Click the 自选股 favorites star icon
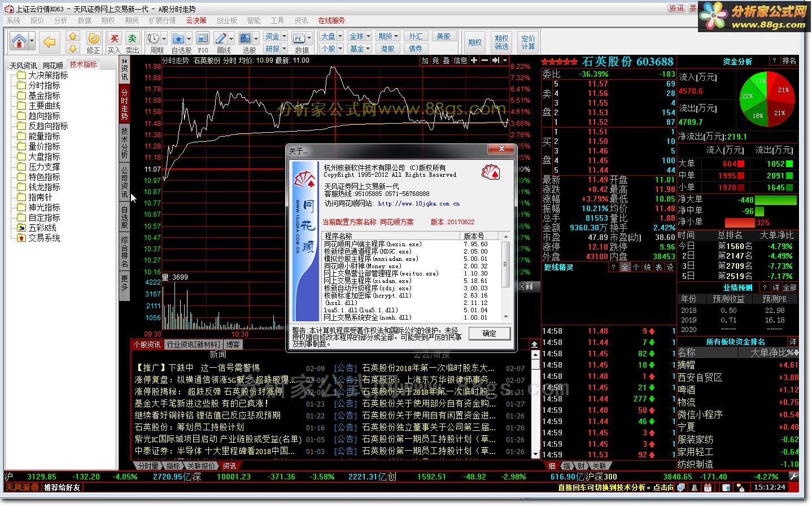Screen dimensions: 812x506 178,38
